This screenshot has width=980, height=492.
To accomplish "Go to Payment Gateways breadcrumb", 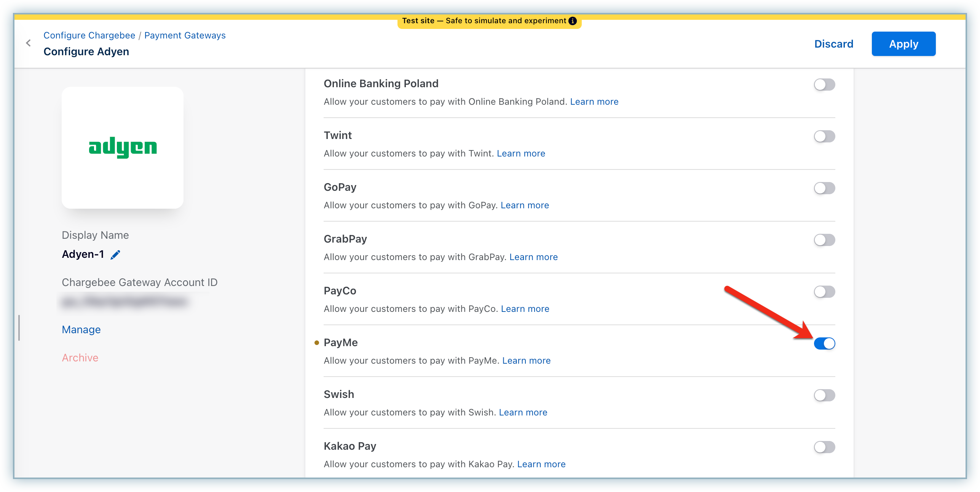I will coord(185,35).
